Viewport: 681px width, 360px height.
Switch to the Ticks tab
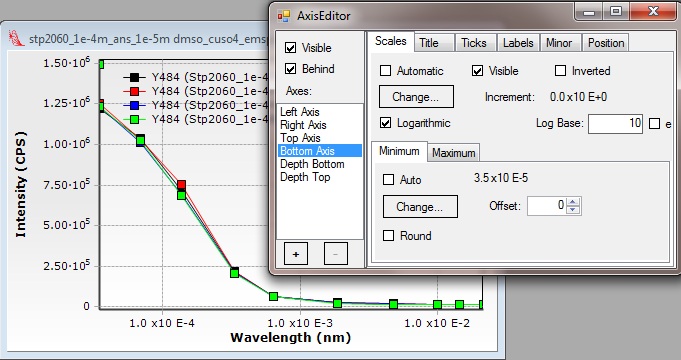click(x=473, y=43)
